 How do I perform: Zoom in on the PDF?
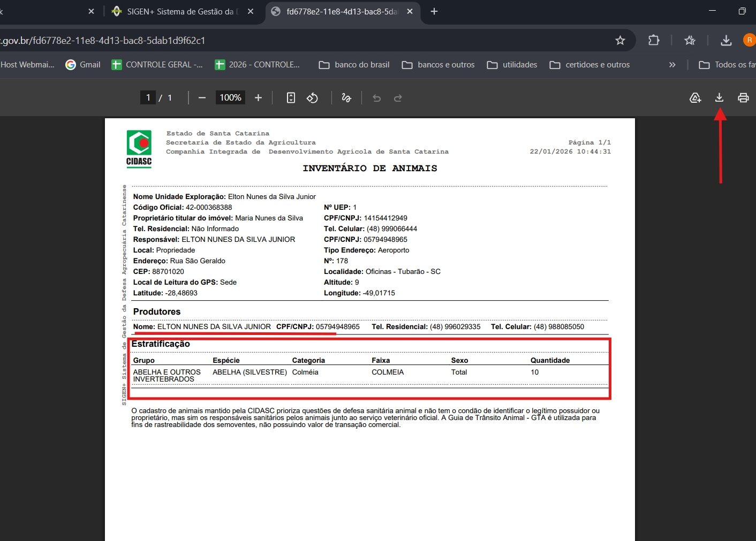click(x=258, y=98)
